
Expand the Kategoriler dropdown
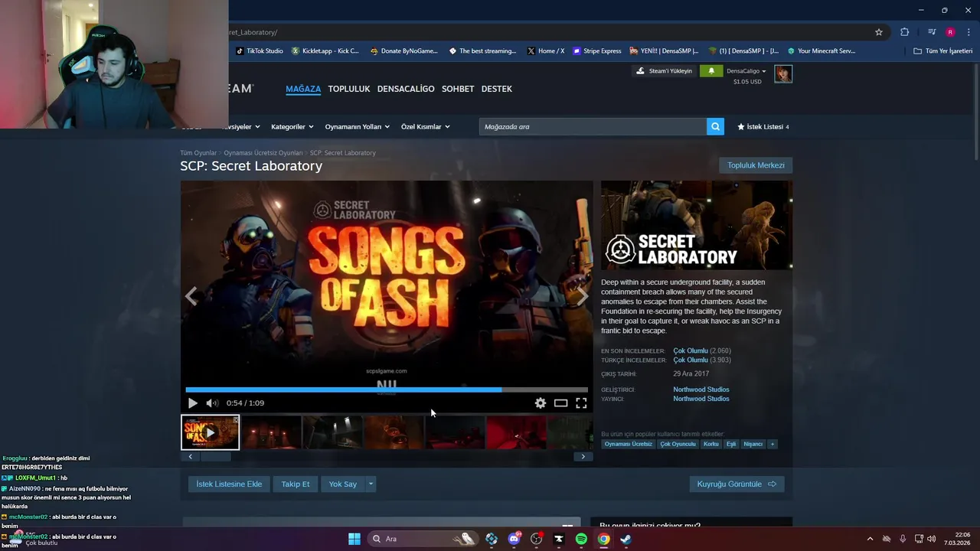(x=292, y=127)
